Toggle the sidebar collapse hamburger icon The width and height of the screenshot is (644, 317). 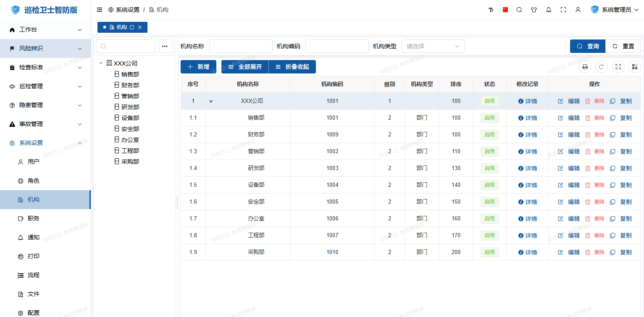click(x=100, y=10)
